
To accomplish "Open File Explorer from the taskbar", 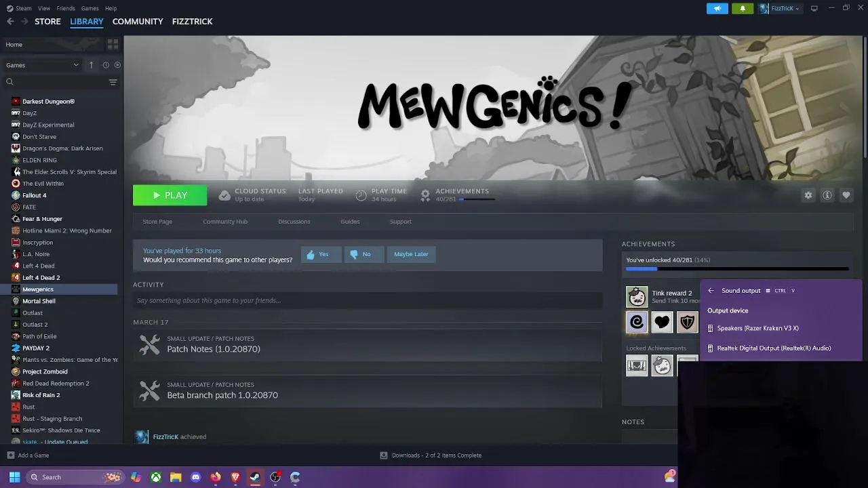I will tap(176, 477).
